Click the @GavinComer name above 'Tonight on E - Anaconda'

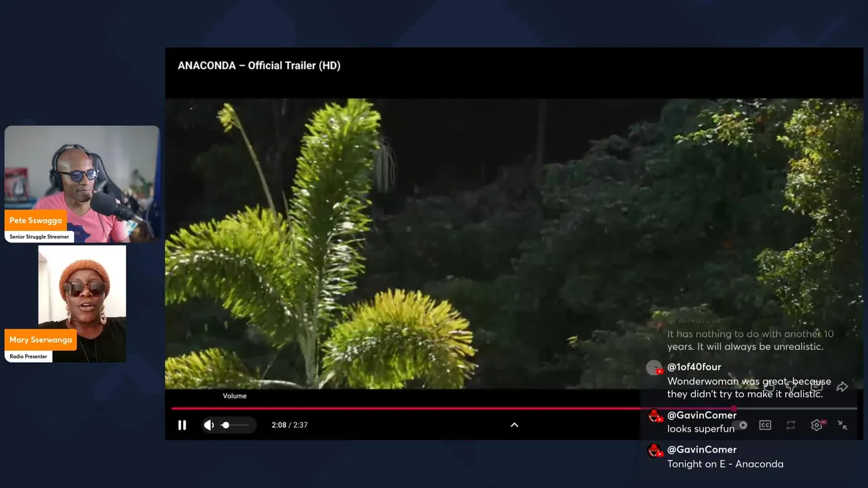pyautogui.click(x=702, y=449)
